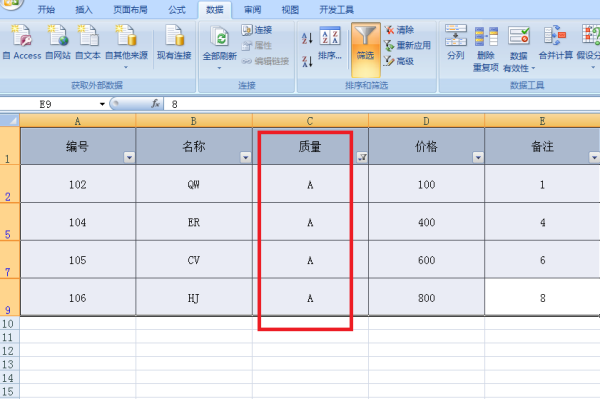Select cell containing 102

pos(78,184)
